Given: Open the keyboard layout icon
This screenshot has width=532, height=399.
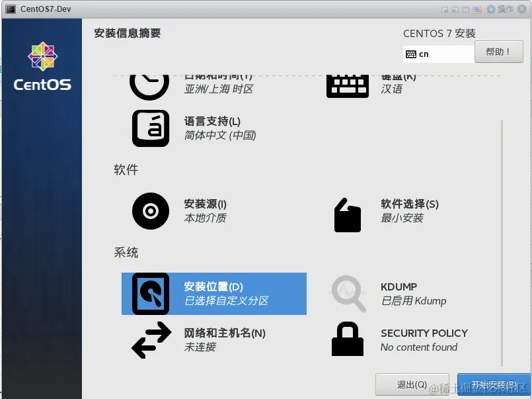Looking at the screenshot, I should coord(348,86).
